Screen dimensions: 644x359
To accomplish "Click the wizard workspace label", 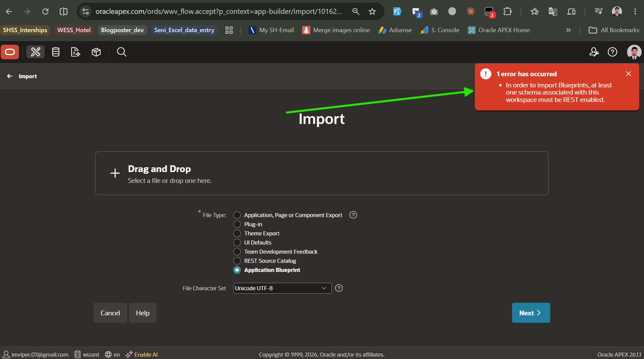I will pyautogui.click(x=87, y=355).
